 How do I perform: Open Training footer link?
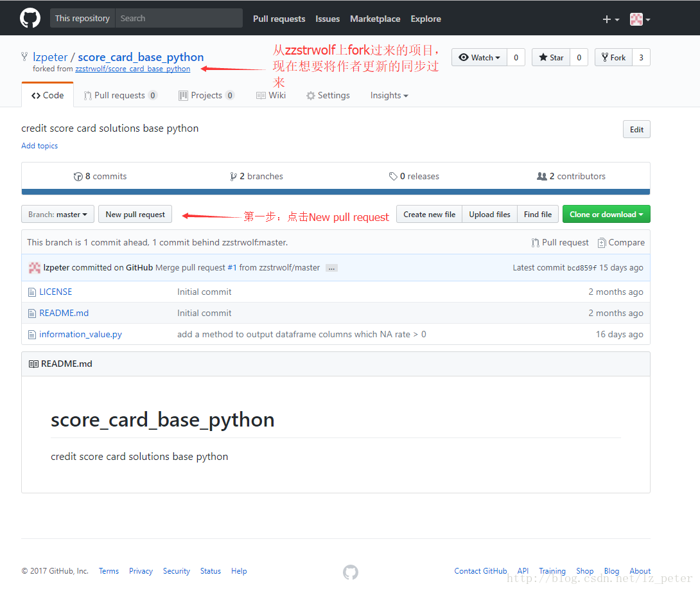[x=552, y=571]
